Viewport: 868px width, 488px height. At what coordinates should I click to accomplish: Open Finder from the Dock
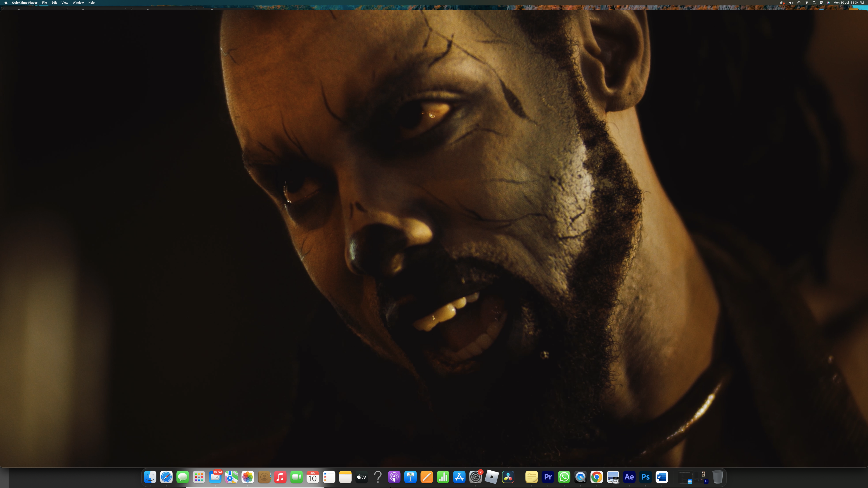click(x=150, y=477)
